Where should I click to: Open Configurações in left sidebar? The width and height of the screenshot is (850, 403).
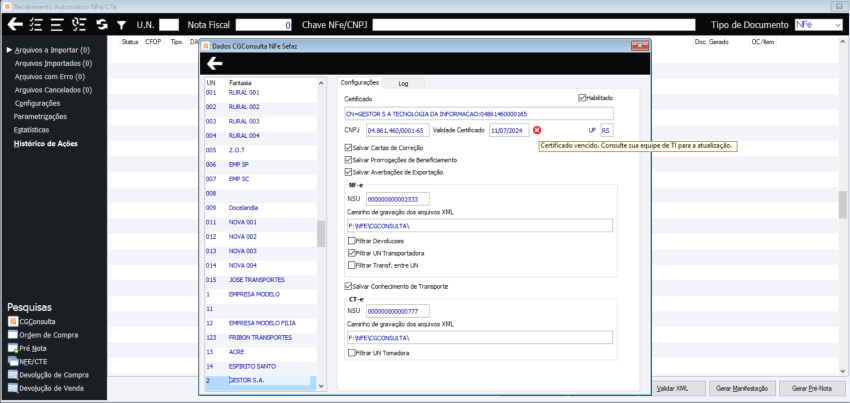[37, 103]
